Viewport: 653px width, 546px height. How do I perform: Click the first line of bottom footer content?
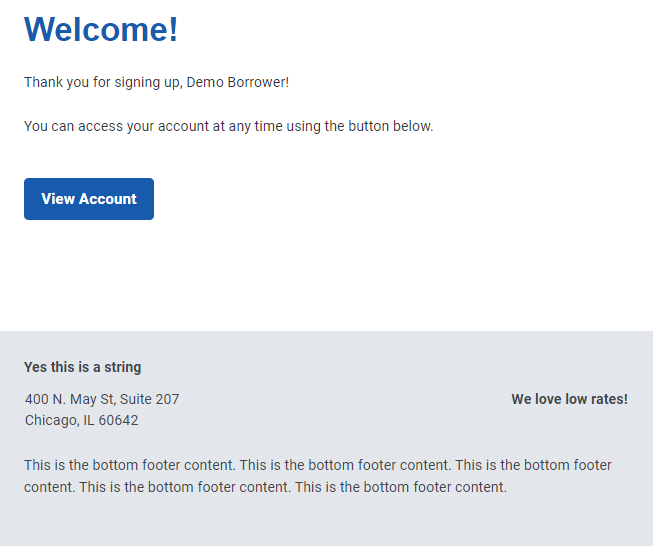click(318, 465)
